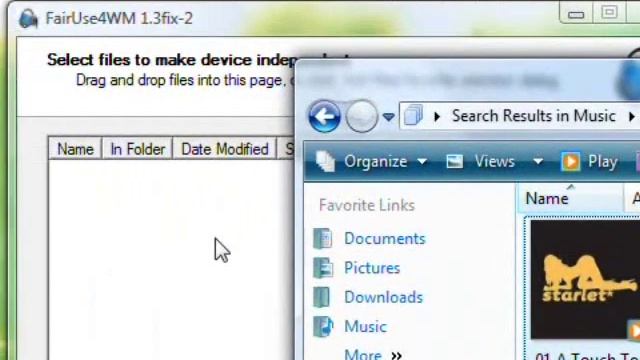Expand the arrow before Search Results in Music
Viewport: 640px width, 360px height.
pos(437,117)
